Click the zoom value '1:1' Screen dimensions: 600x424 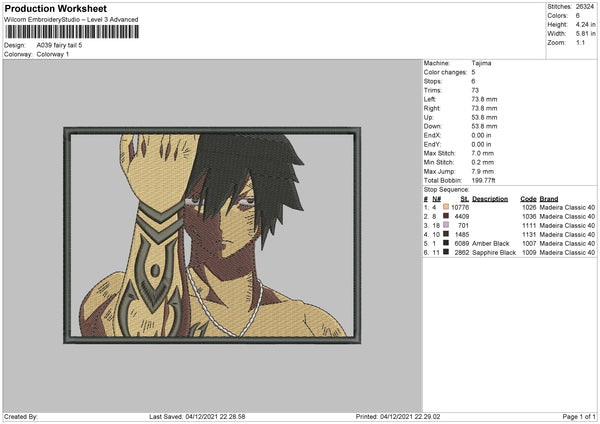[580, 42]
